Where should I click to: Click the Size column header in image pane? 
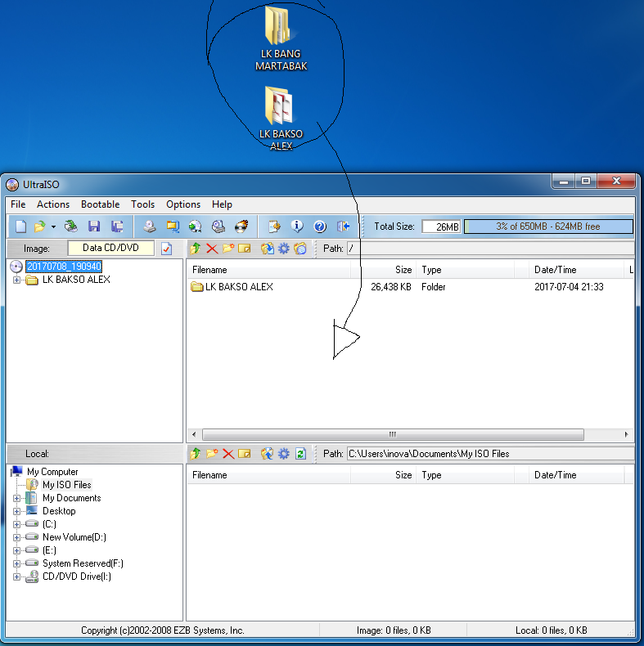(x=384, y=270)
